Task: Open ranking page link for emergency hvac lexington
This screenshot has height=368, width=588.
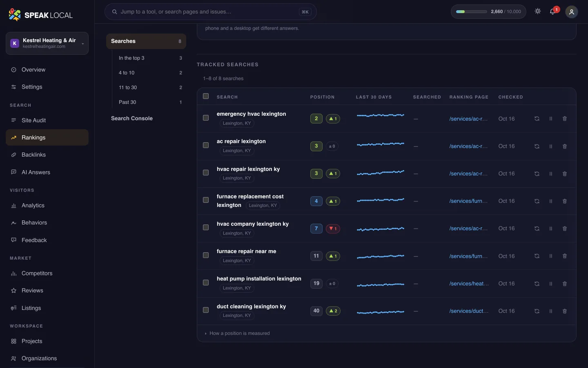Action: [x=468, y=119]
